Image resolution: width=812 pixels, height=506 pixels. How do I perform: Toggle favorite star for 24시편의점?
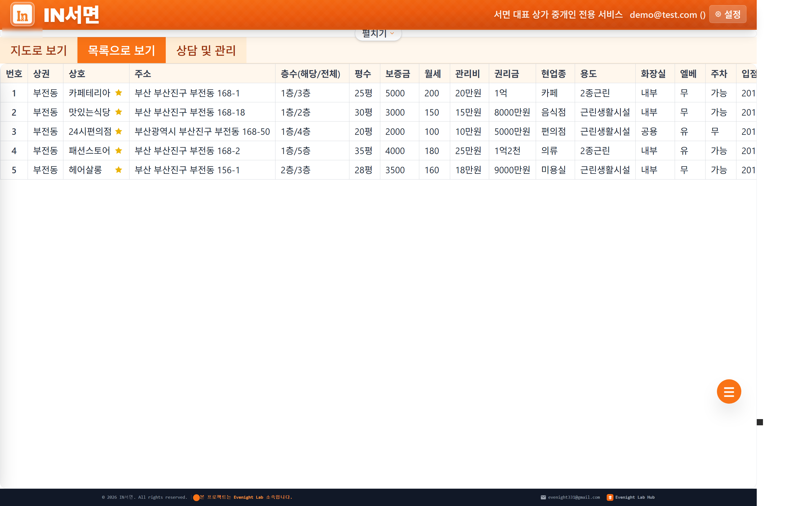pos(118,131)
